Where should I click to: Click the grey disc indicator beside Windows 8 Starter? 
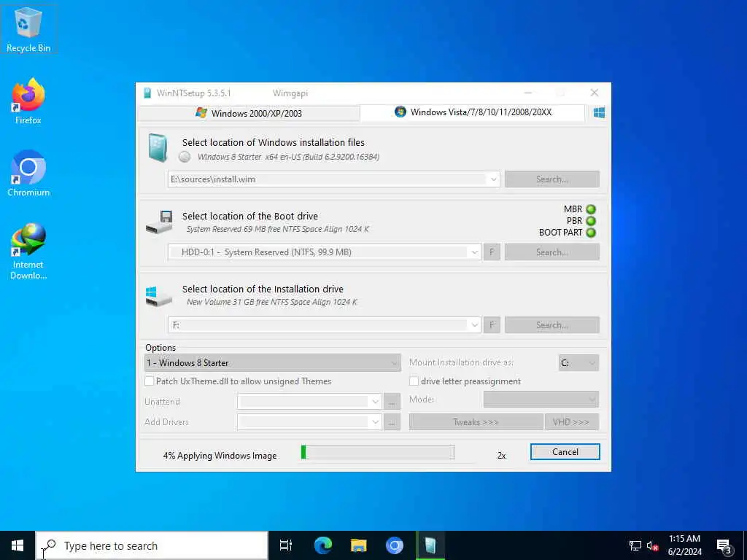point(185,157)
